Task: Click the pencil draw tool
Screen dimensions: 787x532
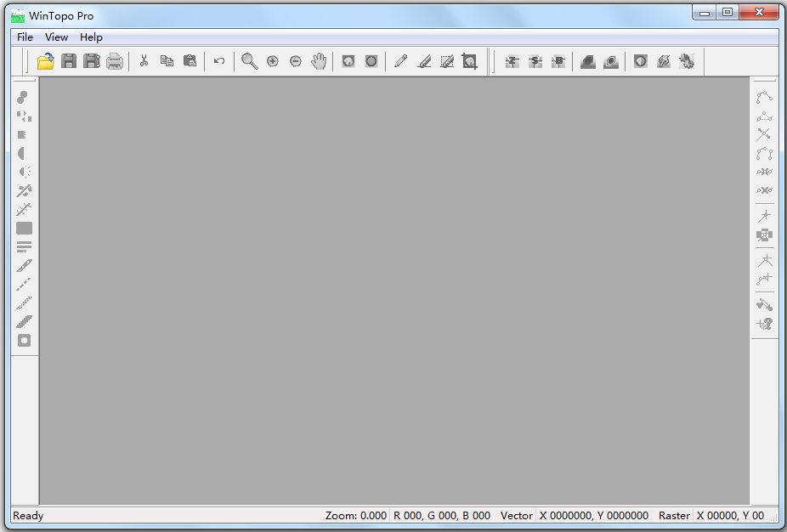Action: coord(400,61)
